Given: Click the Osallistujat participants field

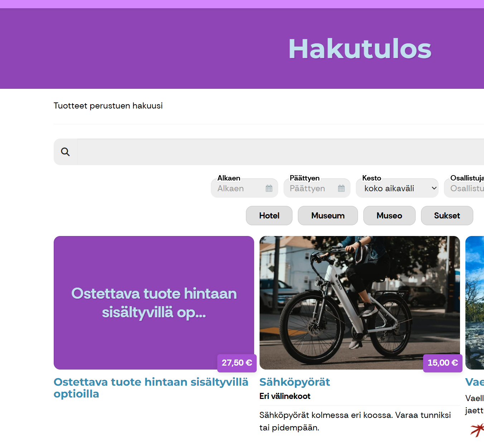Looking at the screenshot, I should pyautogui.click(x=464, y=188).
